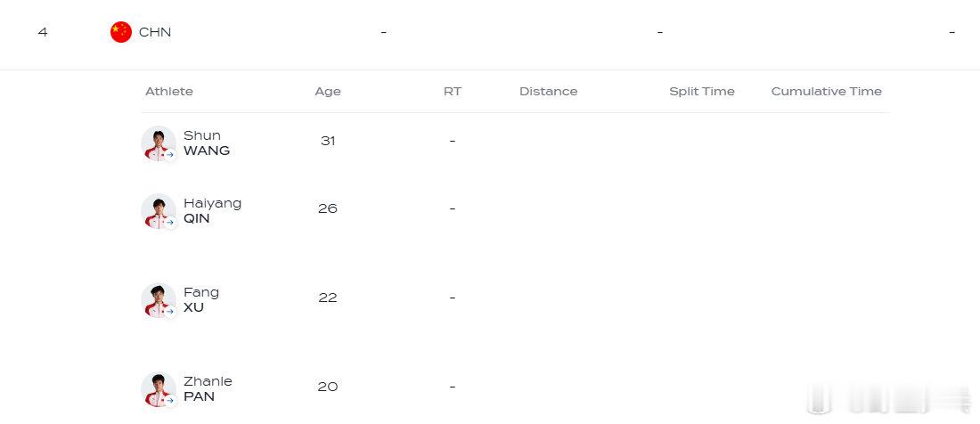Open Shun Wang's profile arrow badge
Screen dimensions: 980x424
coord(170,154)
